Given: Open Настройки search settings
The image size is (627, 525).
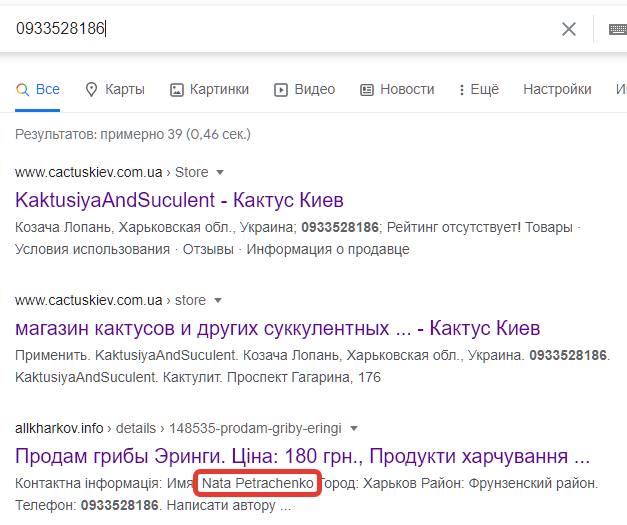Looking at the screenshot, I should point(557,89).
